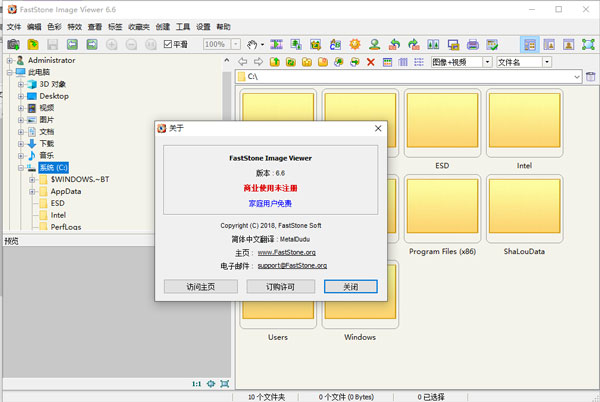This screenshot has height=402, width=600.
Task: Open the 文件 menu
Action: click(x=14, y=27)
